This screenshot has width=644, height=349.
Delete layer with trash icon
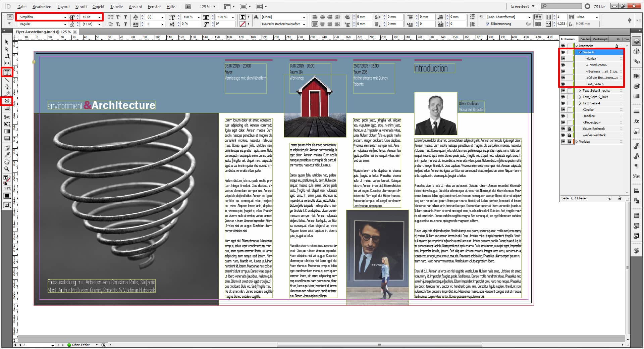click(x=620, y=198)
